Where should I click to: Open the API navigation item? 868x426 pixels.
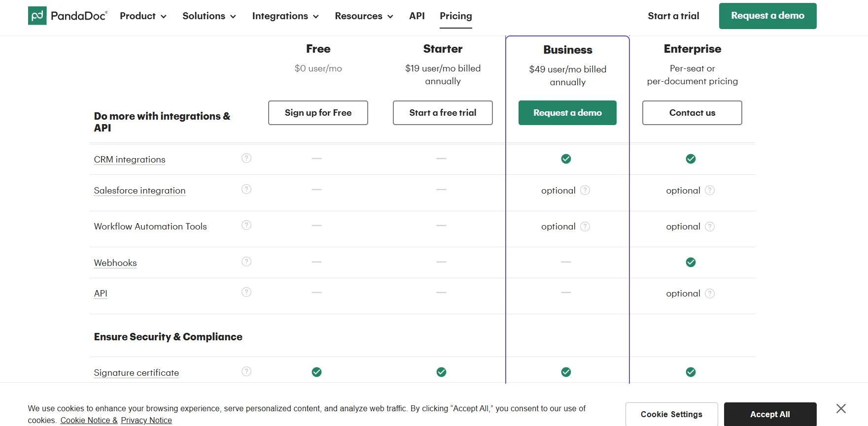417,16
